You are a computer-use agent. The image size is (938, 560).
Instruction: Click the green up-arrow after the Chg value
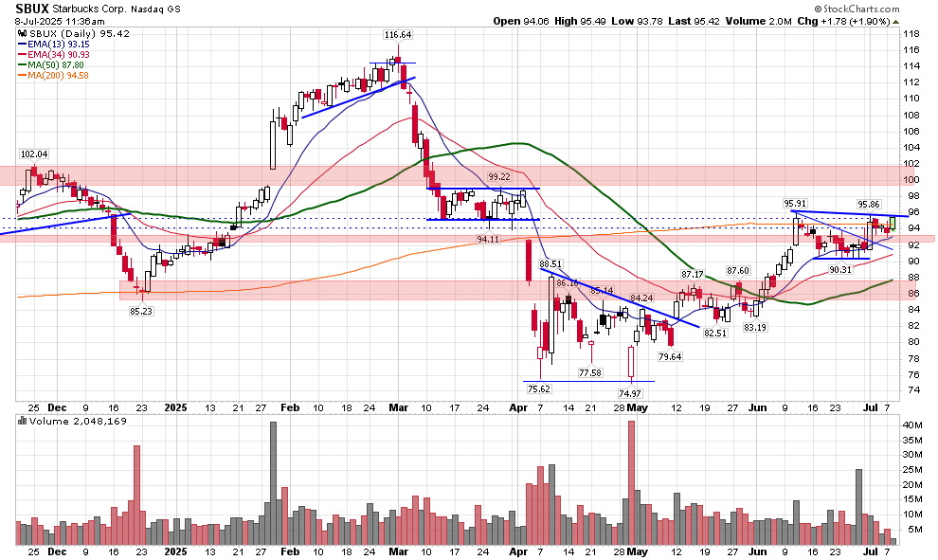pyautogui.click(x=895, y=22)
